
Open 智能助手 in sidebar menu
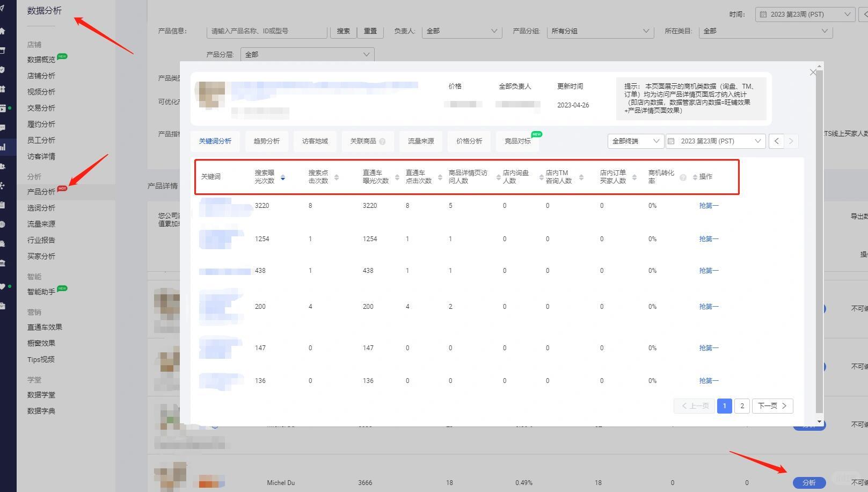pos(41,292)
